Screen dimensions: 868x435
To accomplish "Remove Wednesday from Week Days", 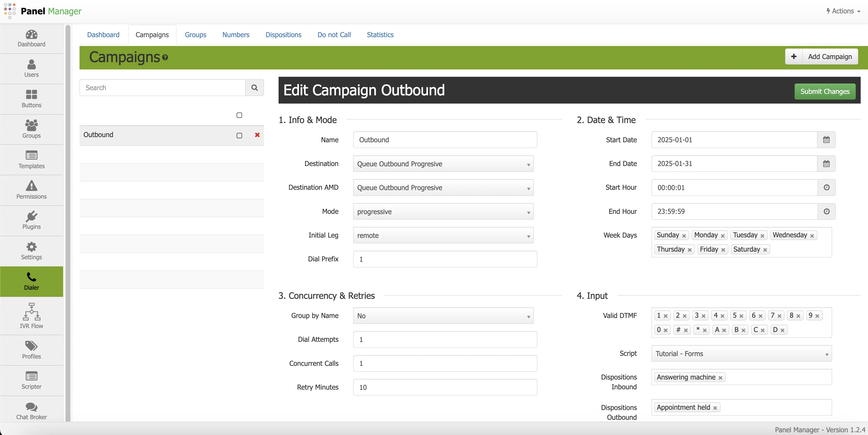I will 813,235.
